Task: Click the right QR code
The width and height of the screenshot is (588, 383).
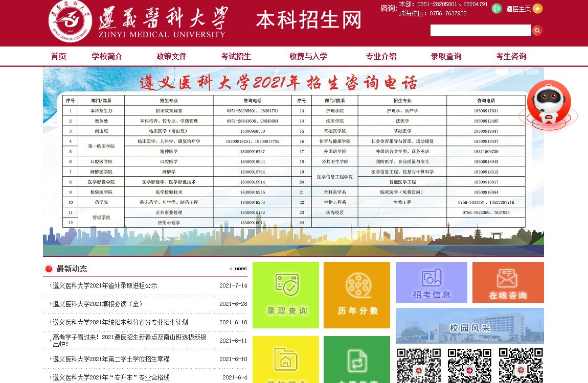Action: [x=521, y=366]
